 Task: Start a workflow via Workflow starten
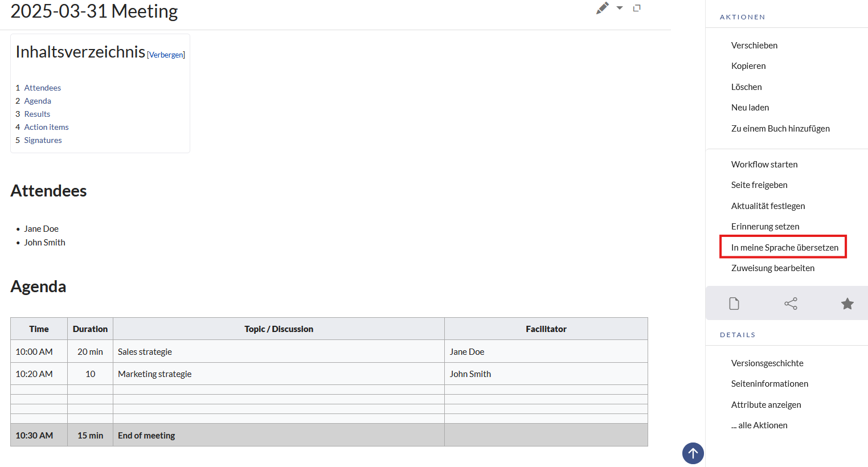click(x=764, y=165)
